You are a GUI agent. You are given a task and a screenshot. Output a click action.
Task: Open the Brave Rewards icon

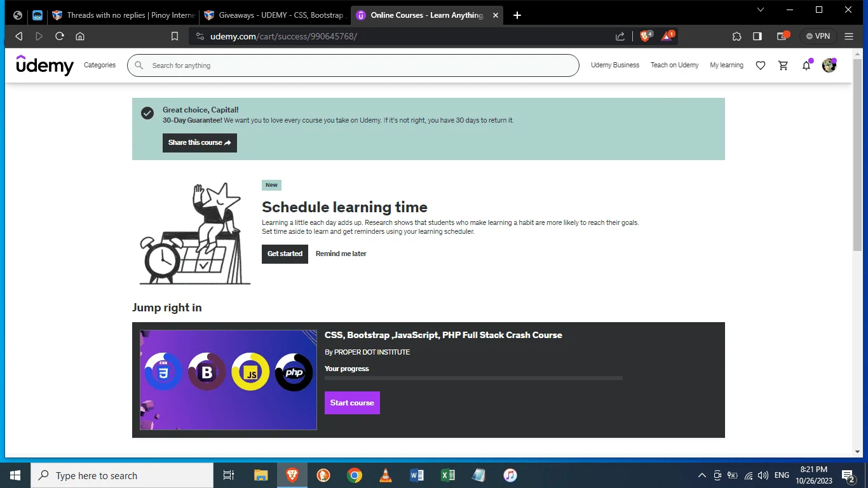point(667,36)
